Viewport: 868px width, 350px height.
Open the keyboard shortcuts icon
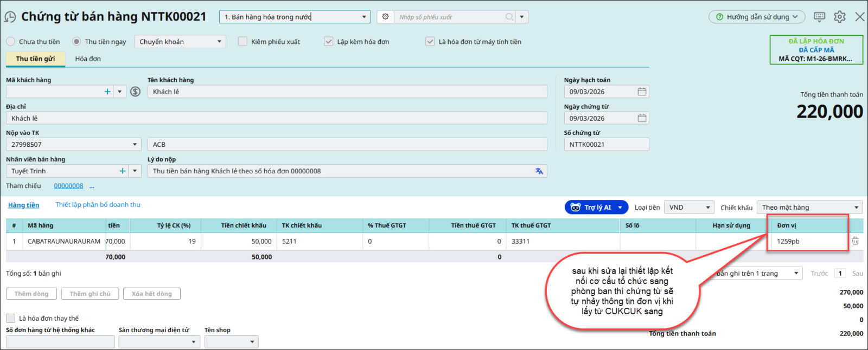[819, 17]
